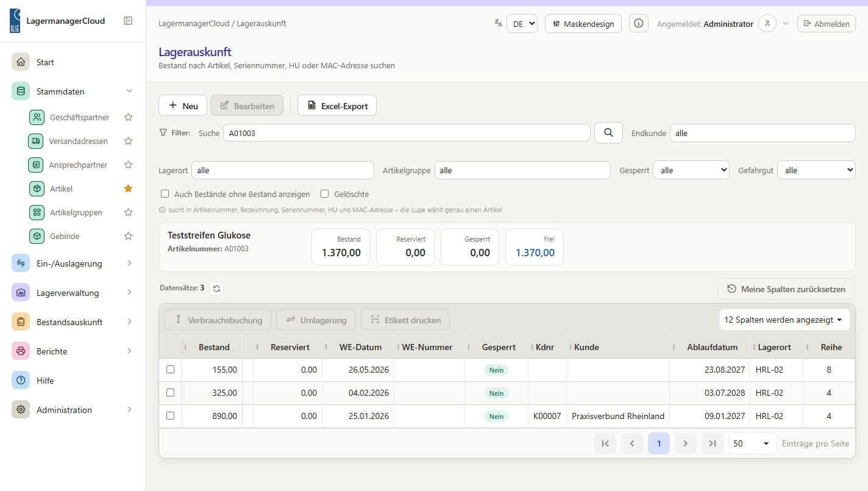The width and height of the screenshot is (868, 491).
Task: Click the Suche input containing A01003
Action: click(x=407, y=133)
